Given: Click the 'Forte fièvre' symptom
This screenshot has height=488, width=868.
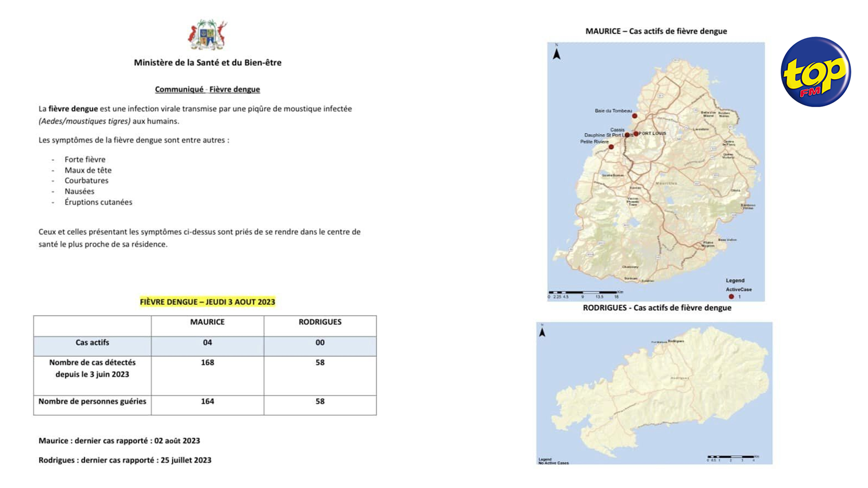Looking at the screenshot, I should (85, 160).
